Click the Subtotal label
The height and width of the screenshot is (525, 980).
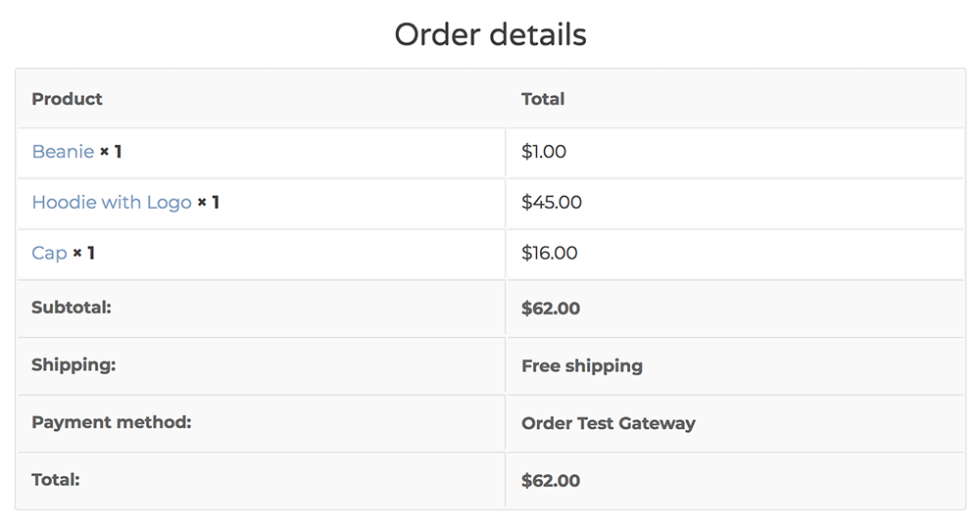tap(72, 308)
